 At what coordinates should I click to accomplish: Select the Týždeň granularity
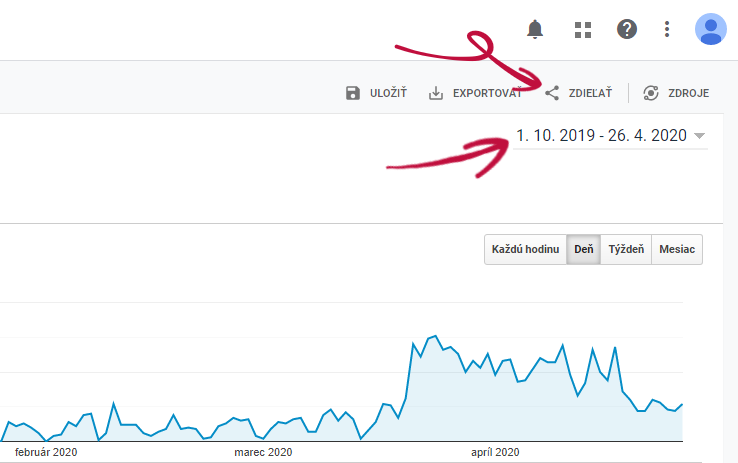pyautogui.click(x=626, y=249)
